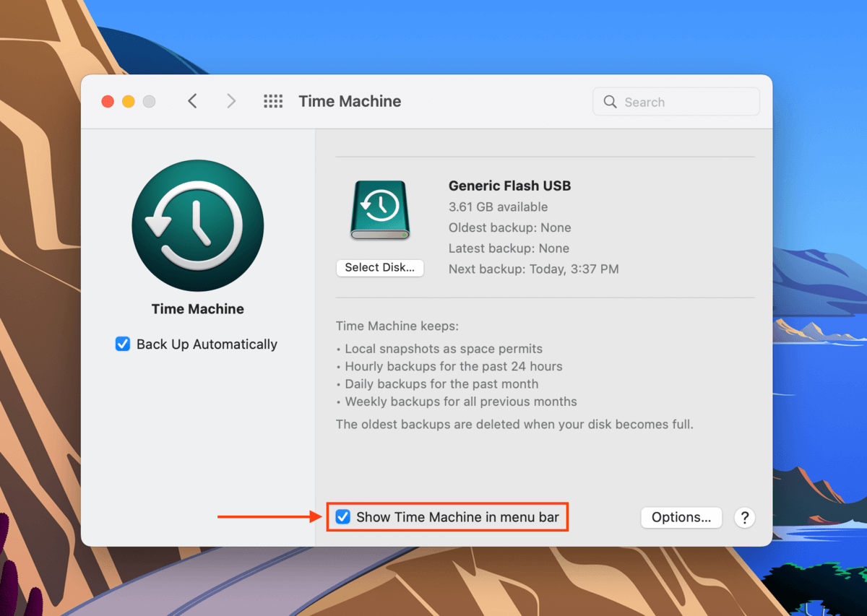Focus the Search field
The image size is (867, 616).
[676, 102]
